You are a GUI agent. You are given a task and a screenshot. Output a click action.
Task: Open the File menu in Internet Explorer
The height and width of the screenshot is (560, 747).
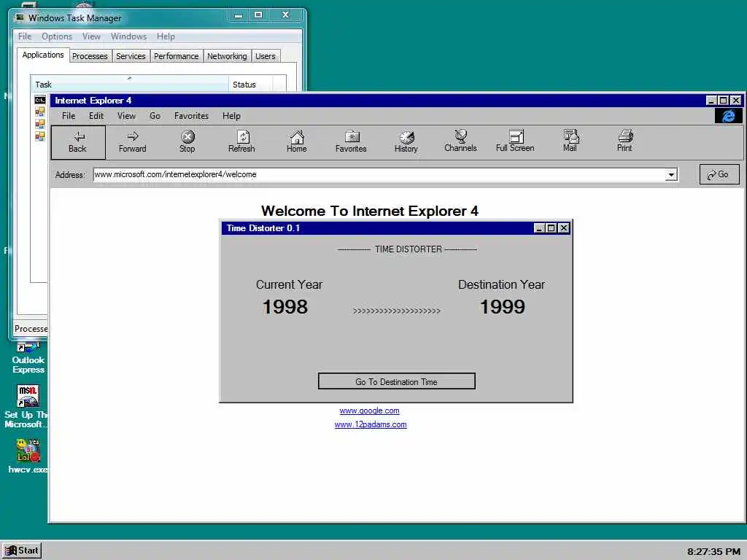click(x=69, y=116)
